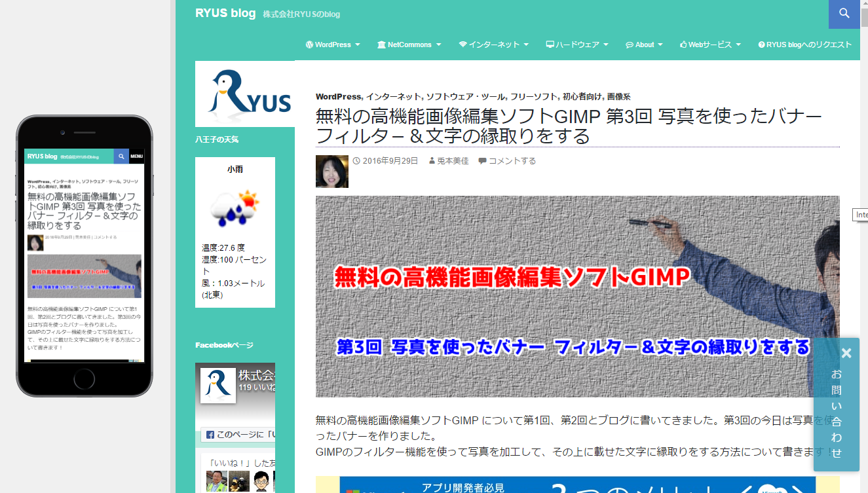Open the About menu item
The height and width of the screenshot is (493, 868).
(x=644, y=45)
